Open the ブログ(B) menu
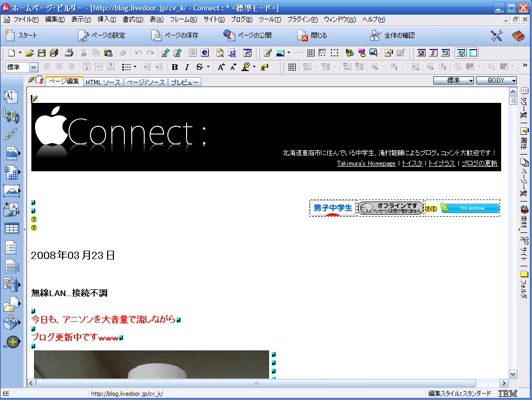Screen dimensions: 532x400 tap(241, 19)
